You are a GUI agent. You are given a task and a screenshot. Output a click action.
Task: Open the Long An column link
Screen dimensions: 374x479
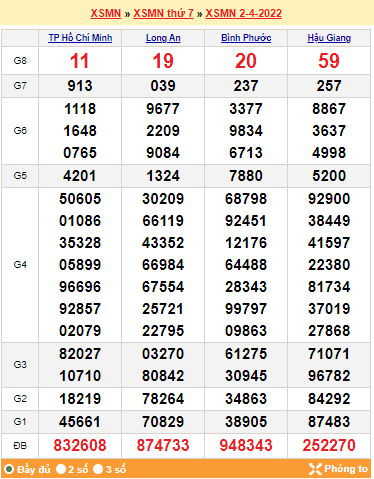click(x=163, y=38)
